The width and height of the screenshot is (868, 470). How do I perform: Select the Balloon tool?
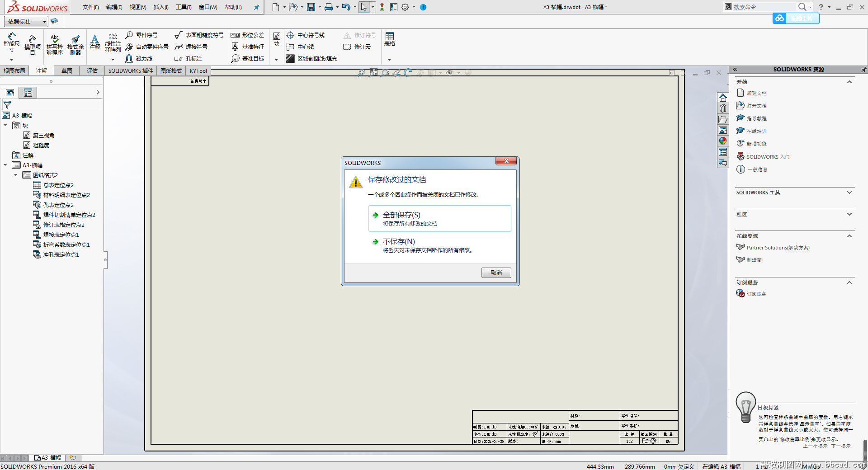[x=142, y=35]
